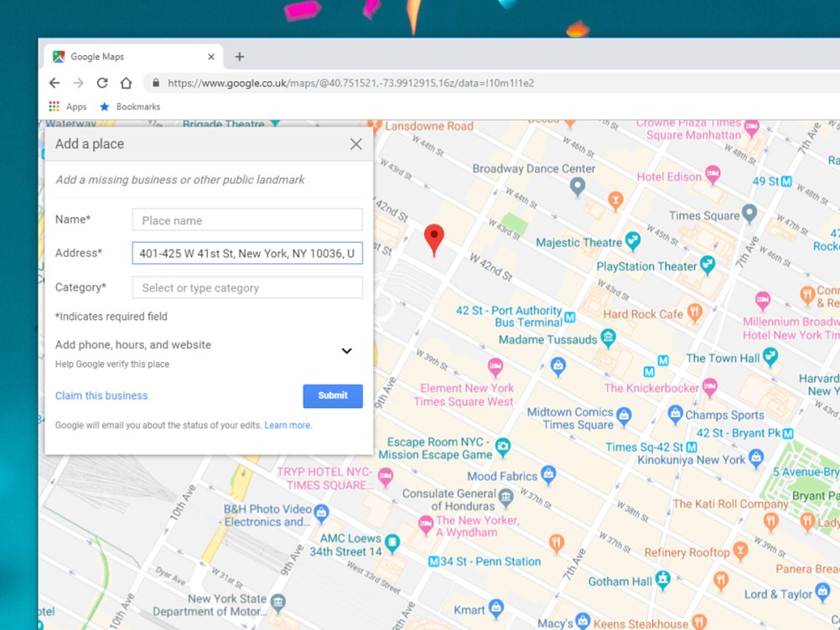
Task: Open a new browser tab
Action: [240, 56]
